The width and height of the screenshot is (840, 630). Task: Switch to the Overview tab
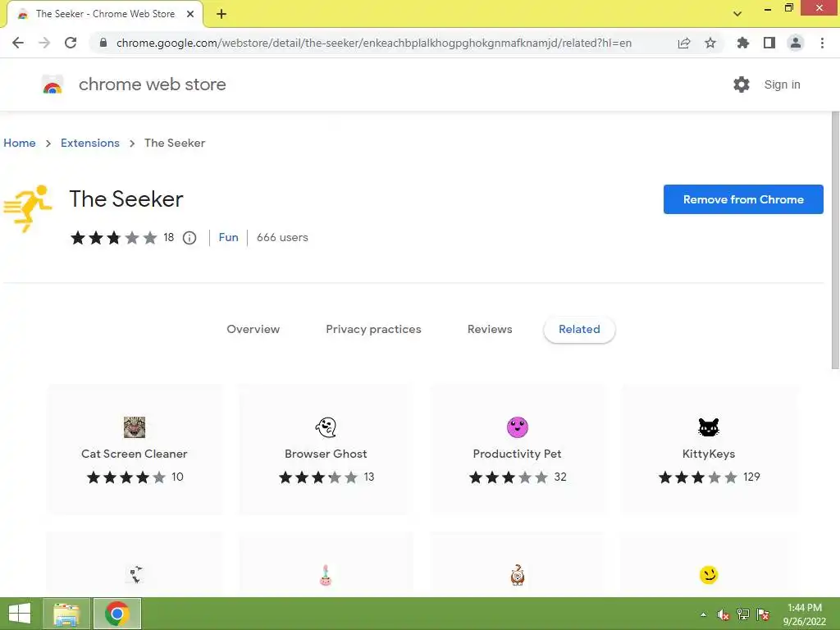[253, 329]
